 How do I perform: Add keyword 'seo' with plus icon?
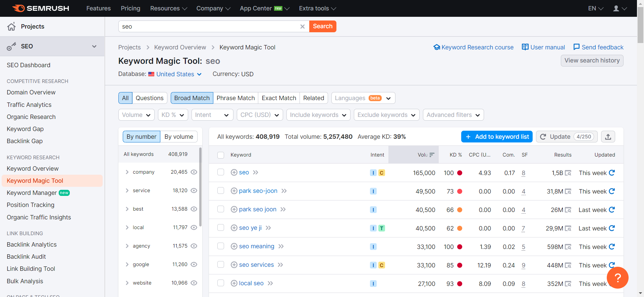[x=234, y=172]
